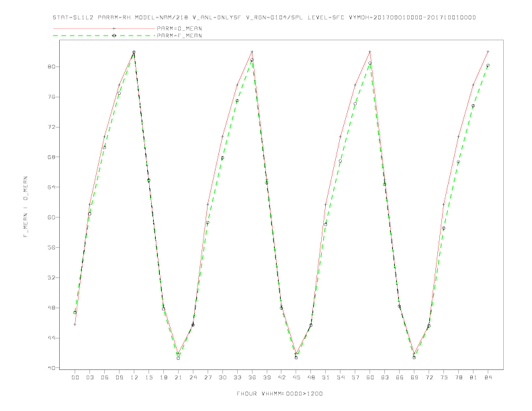Click the F_MEAN circle marker at hour 30
Viewport: 532px width, 411px height.
click(x=222, y=158)
